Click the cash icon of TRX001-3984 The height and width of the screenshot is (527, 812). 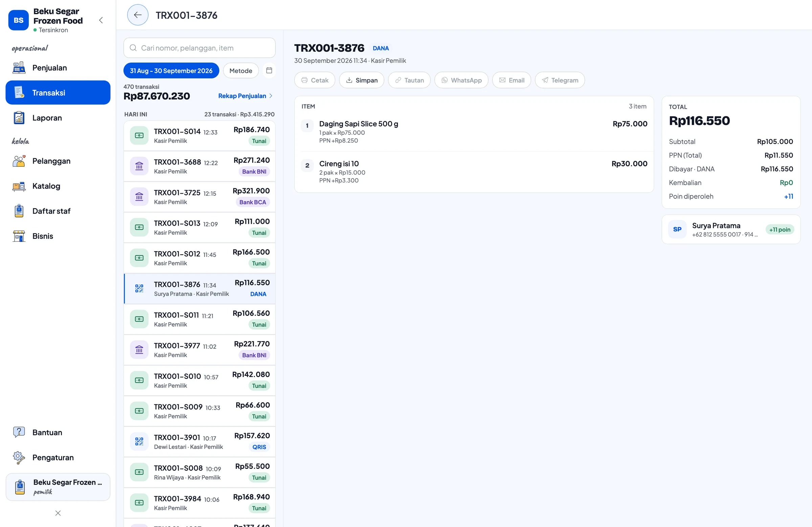[x=139, y=503]
